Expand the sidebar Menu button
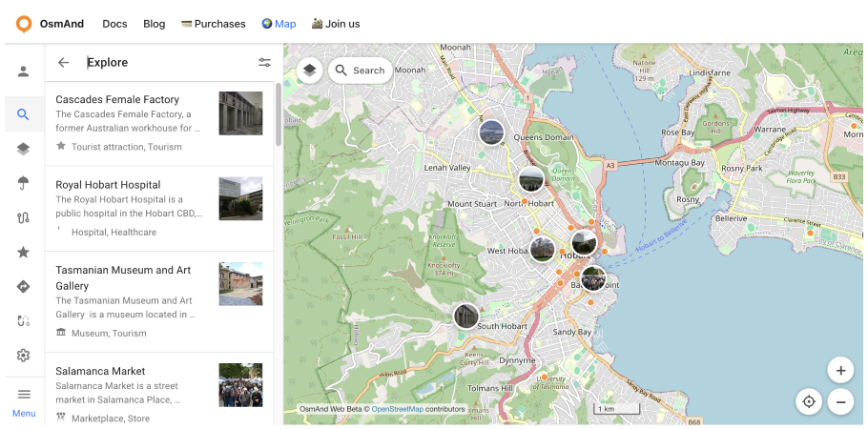This screenshot has width=868, height=429. point(24,400)
